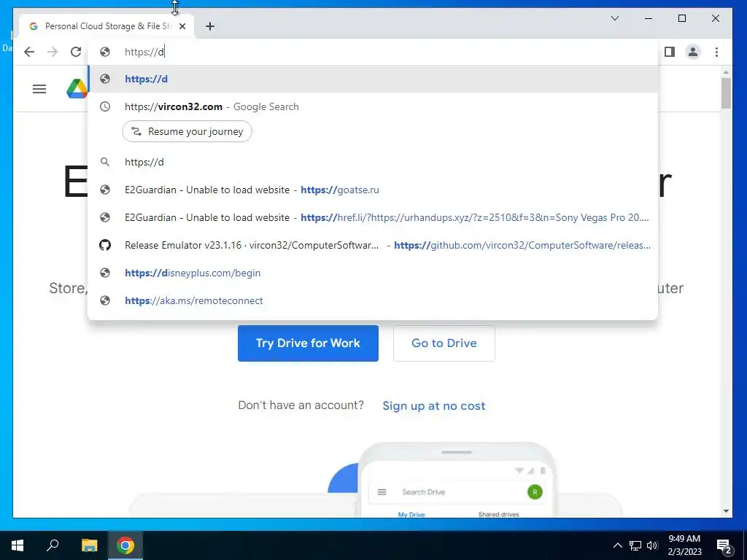747x560 pixels.
Task: Open the Chrome profile avatar
Action: coord(693,52)
